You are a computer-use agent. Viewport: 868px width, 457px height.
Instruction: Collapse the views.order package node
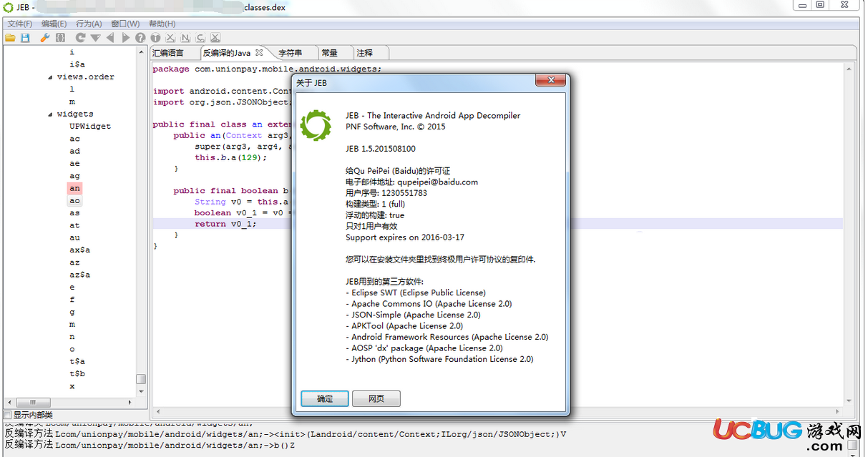coord(50,77)
